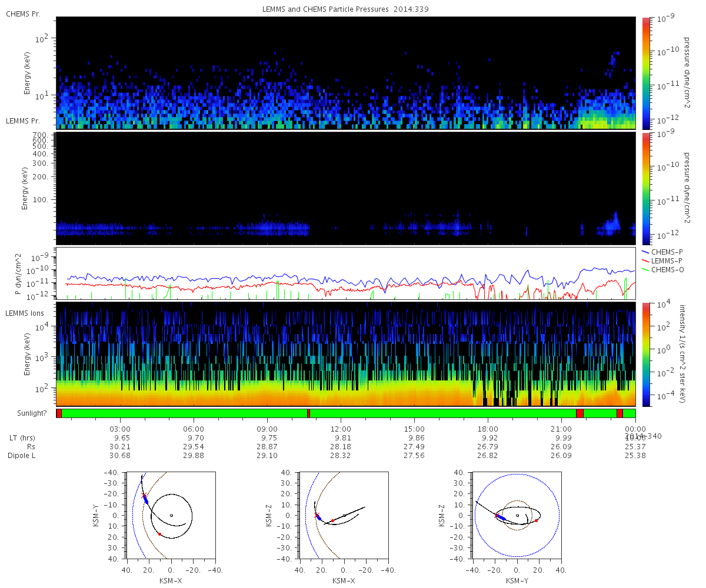
Task: Click the 18:00 time axis label
Action: tap(488, 429)
